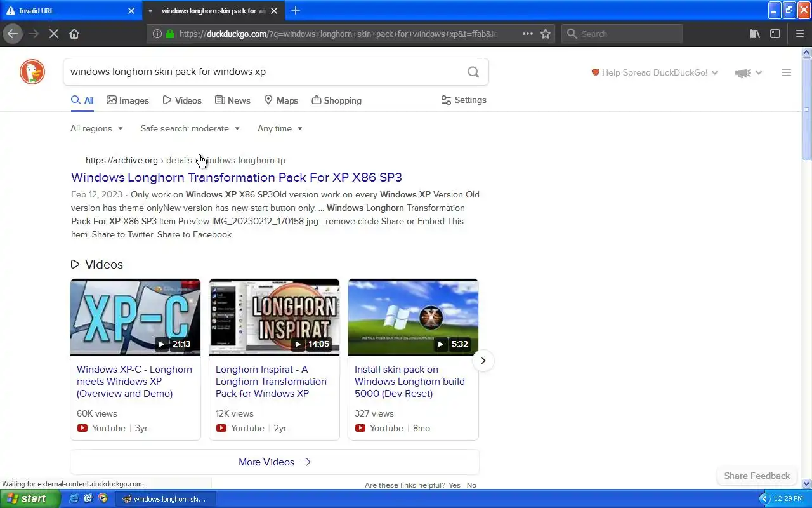Click the More Videos button

pos(275,462)
